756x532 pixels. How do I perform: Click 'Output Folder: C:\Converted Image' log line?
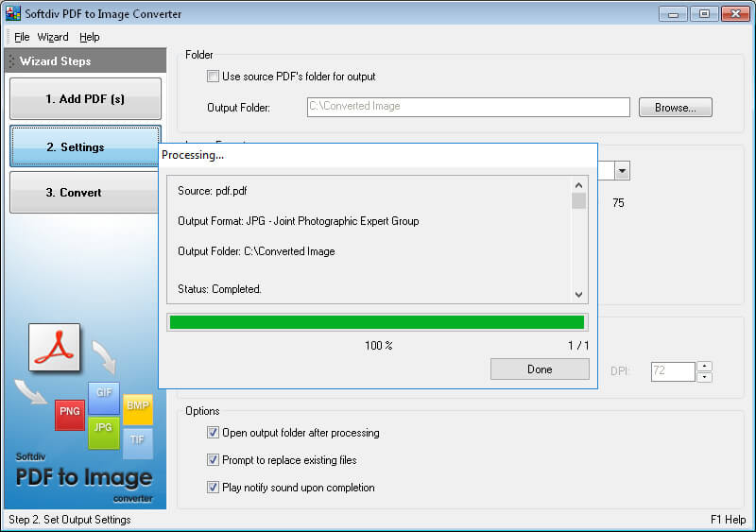[256, 251]
